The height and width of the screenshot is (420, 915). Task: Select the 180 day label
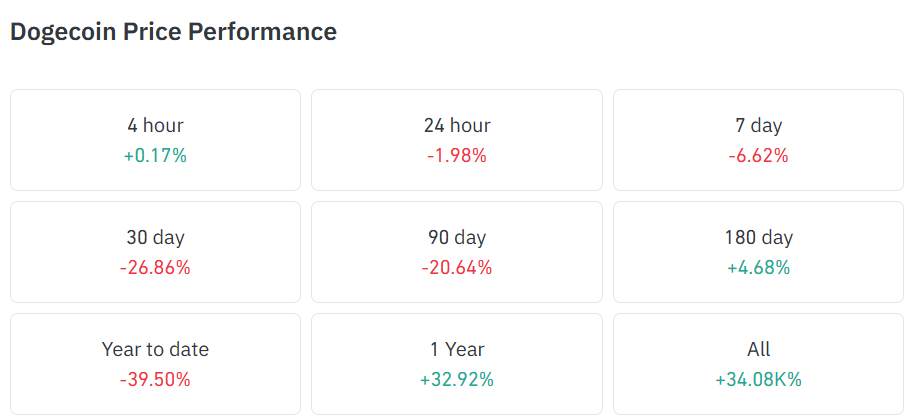(758, 238)
